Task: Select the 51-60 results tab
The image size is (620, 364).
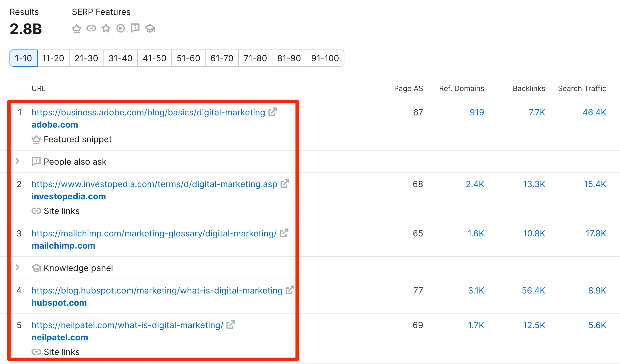Action: pyautogui.click(x=188, y=58)
